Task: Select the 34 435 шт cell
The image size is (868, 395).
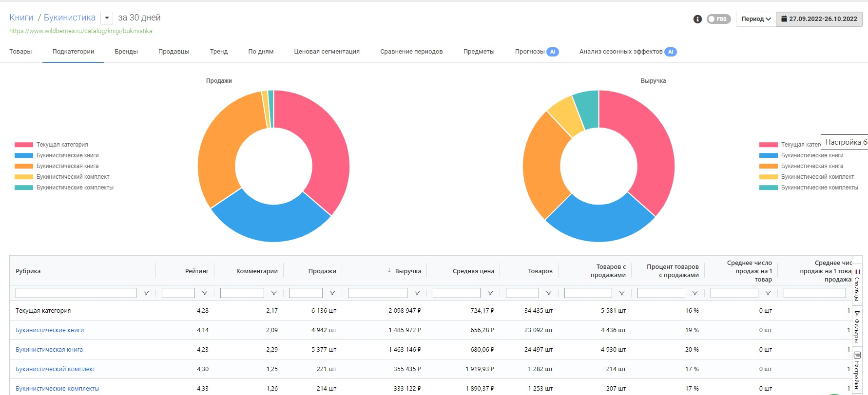Action: [538, 311]
